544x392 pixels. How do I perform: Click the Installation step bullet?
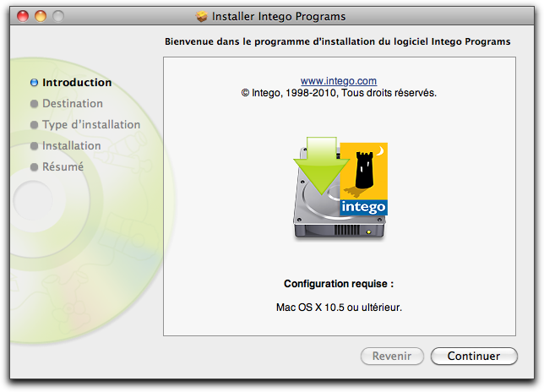point(34,146)
